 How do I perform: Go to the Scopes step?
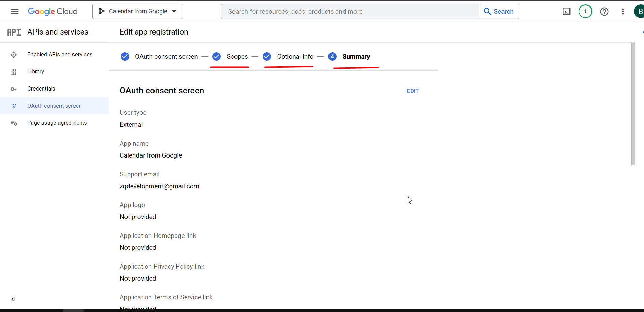[237, 57]
